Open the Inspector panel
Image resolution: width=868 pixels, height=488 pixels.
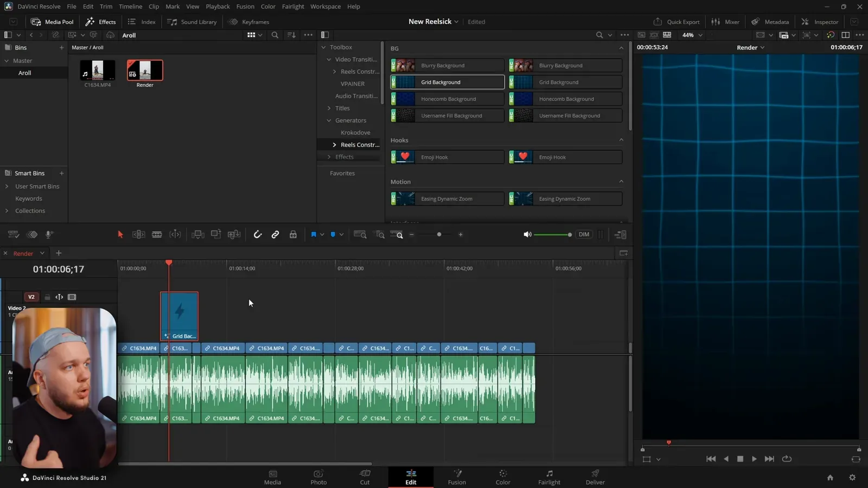[x=820, y=22]
